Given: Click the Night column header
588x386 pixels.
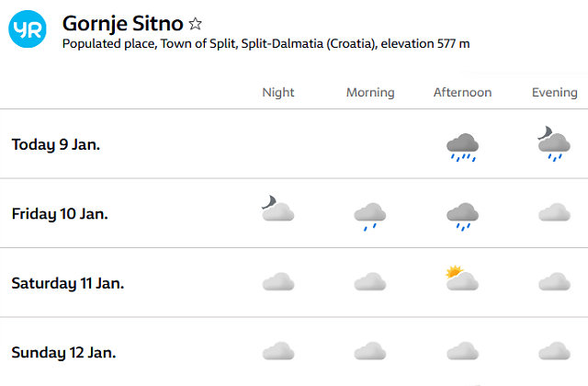Looking at the screenshot, I should point(278,93).
